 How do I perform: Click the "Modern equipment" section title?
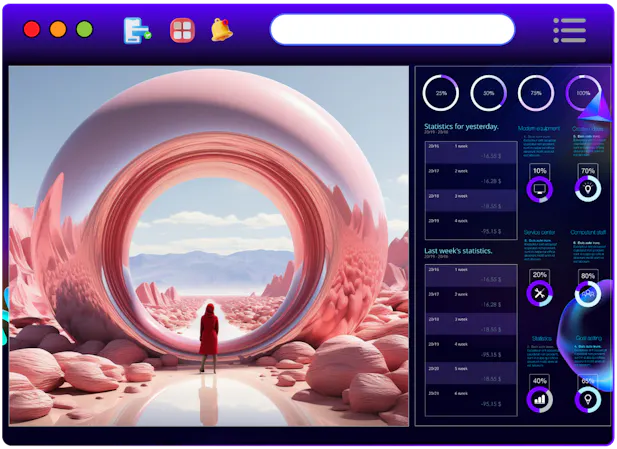tap(539, 128)
